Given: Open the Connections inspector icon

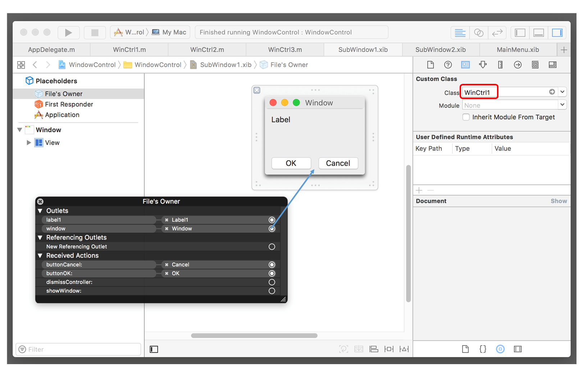Looking at the screenshot, I should (518, 65).
